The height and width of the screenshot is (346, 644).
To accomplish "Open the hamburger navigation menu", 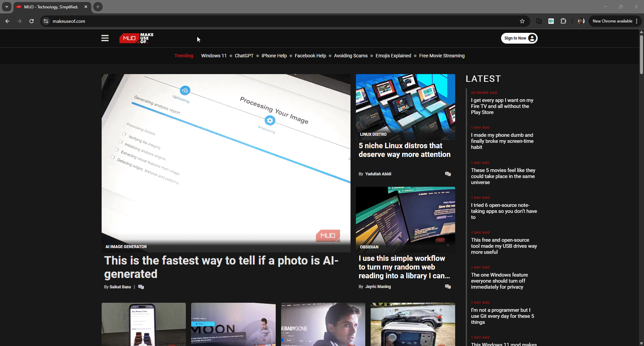I will 105,38.
